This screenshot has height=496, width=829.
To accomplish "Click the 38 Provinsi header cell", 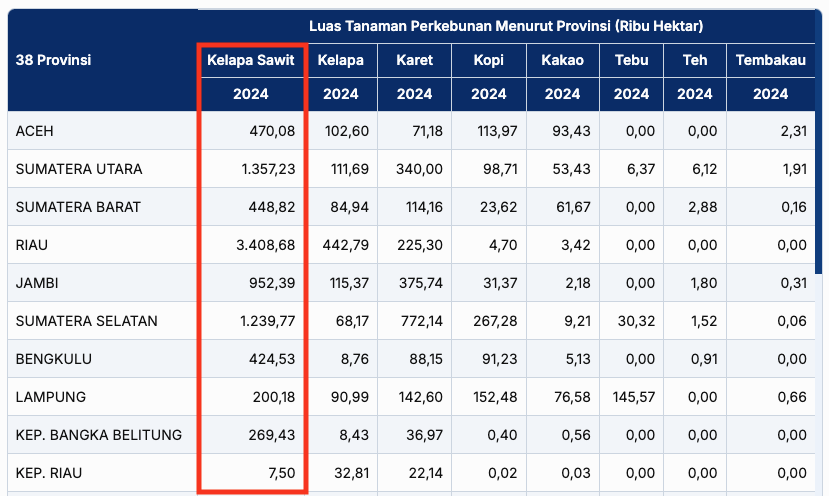I will pyautogui.click(x=53, y=60).
